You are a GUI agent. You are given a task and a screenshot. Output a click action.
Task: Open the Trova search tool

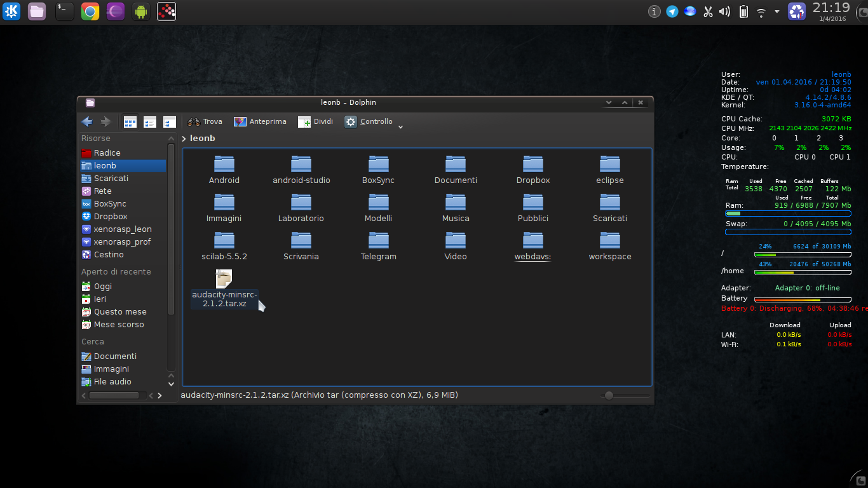[205, 122]
